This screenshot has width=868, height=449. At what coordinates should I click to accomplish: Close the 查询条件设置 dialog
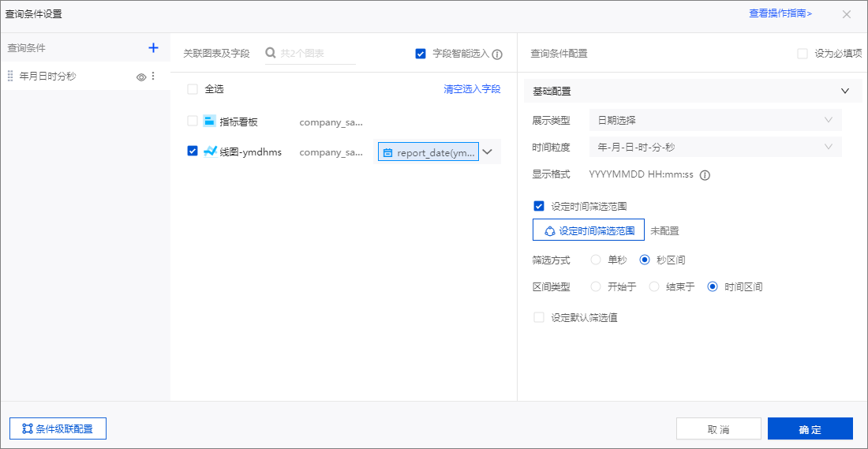(847, 14)
